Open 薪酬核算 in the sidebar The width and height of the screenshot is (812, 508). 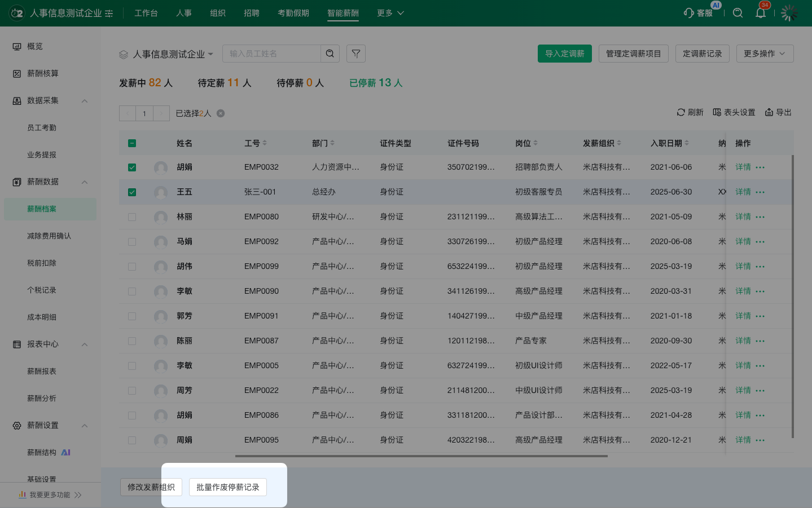tap(43, 74)
